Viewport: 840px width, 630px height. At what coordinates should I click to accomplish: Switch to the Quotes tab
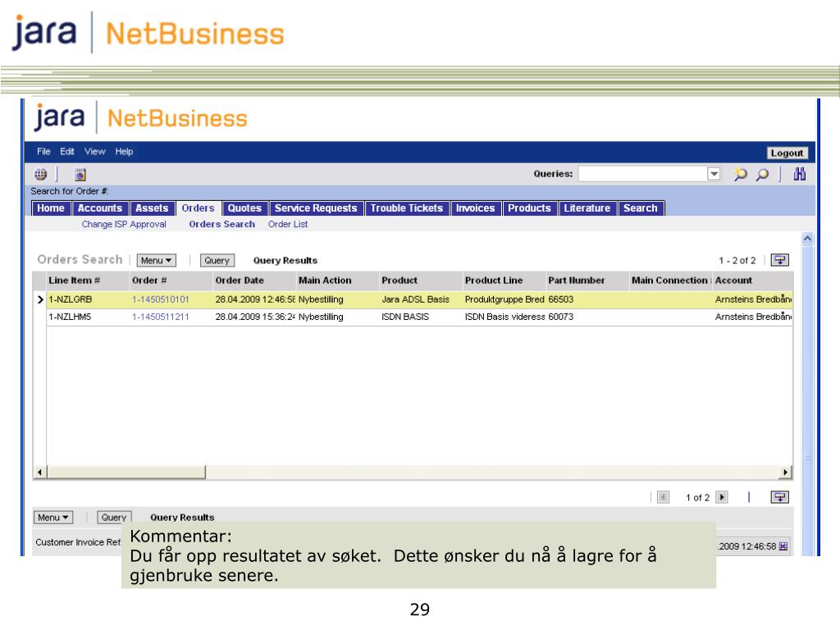coord(244,208)
